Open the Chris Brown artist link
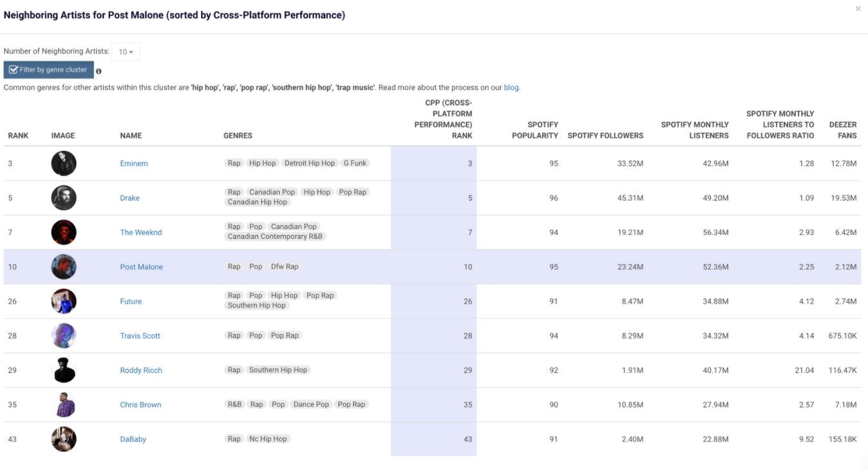Image resolution: width=868 pixels, height=470 pixels. (x=140, y=405)
